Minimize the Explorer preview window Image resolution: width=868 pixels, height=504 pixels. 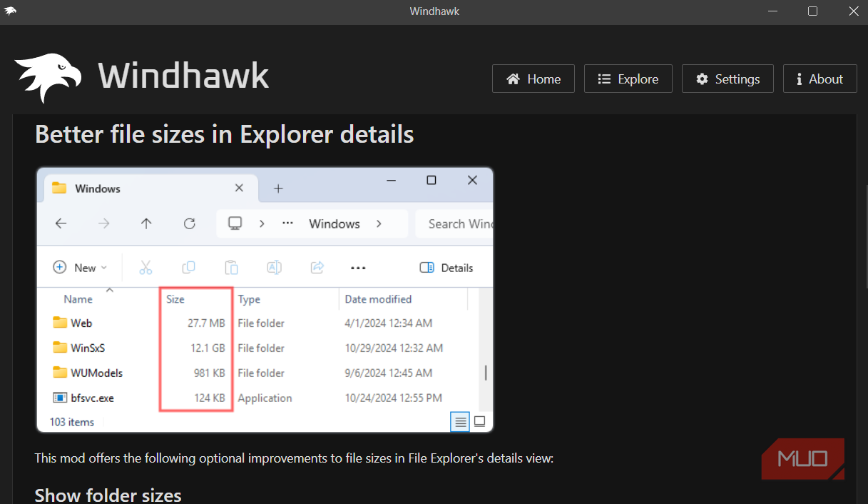[x=391, y=181]
